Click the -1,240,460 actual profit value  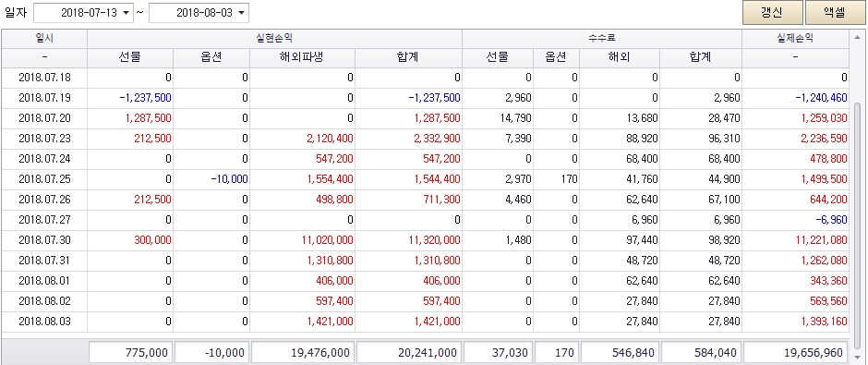pos(821,98)
